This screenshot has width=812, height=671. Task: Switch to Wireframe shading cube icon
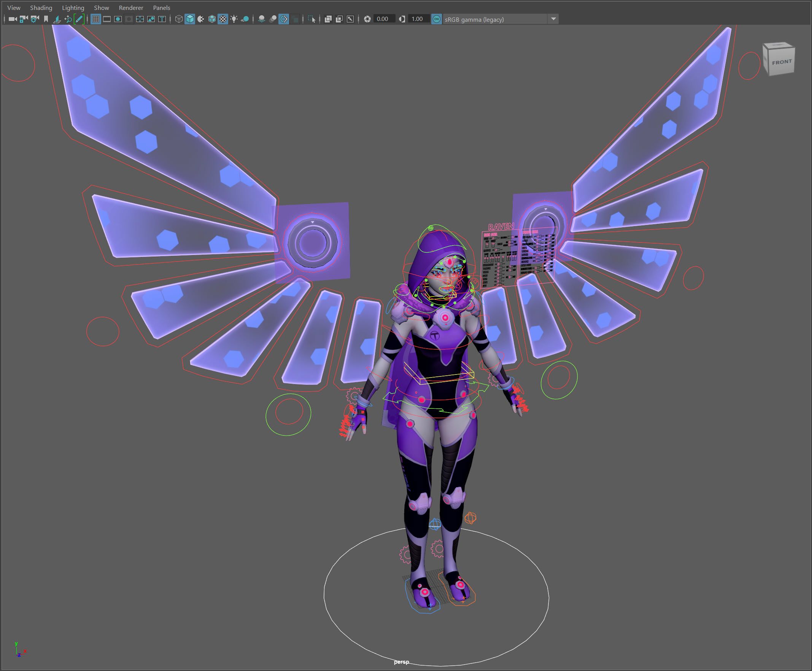[179, 19]
